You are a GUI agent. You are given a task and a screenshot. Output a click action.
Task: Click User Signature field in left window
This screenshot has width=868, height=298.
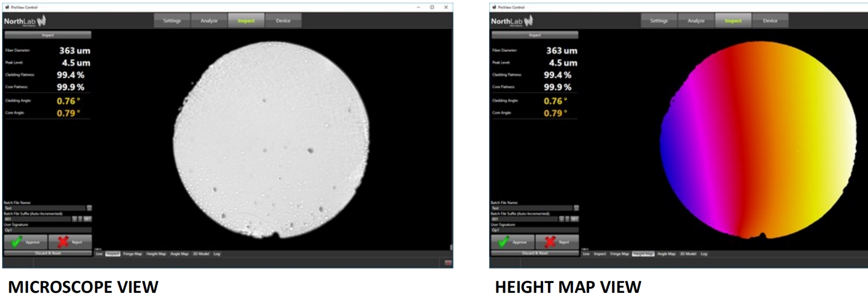48,230
